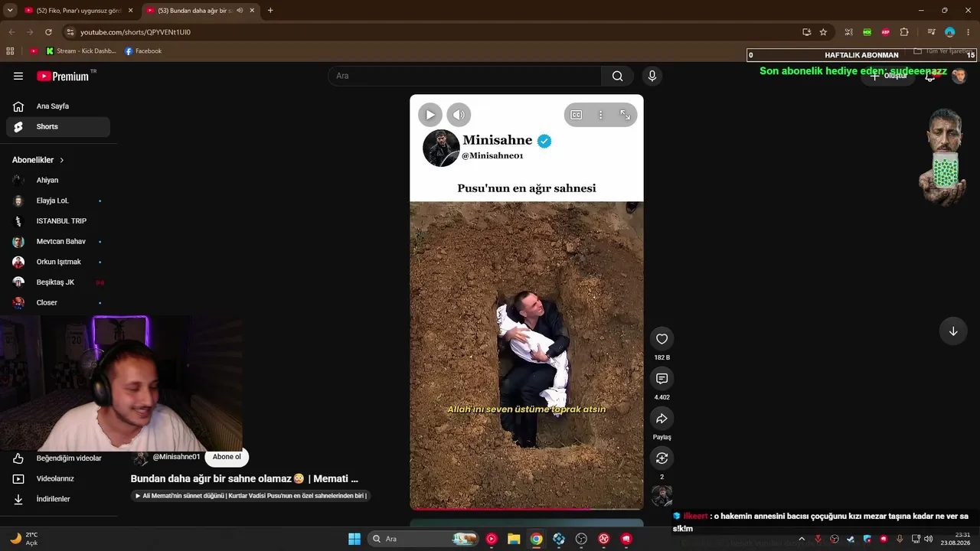Expand the Abonelikler section
980x551 pixels.
(38, 160)
